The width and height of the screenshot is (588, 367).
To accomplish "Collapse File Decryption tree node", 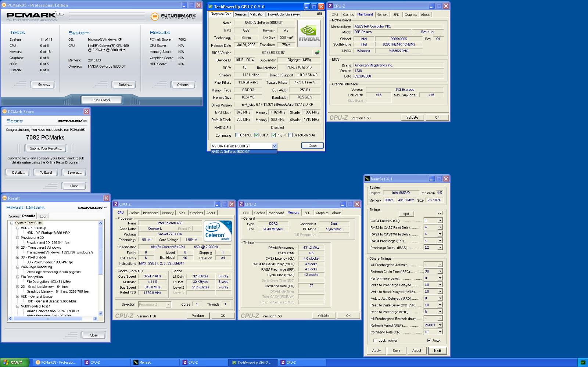I will (17, 277).
